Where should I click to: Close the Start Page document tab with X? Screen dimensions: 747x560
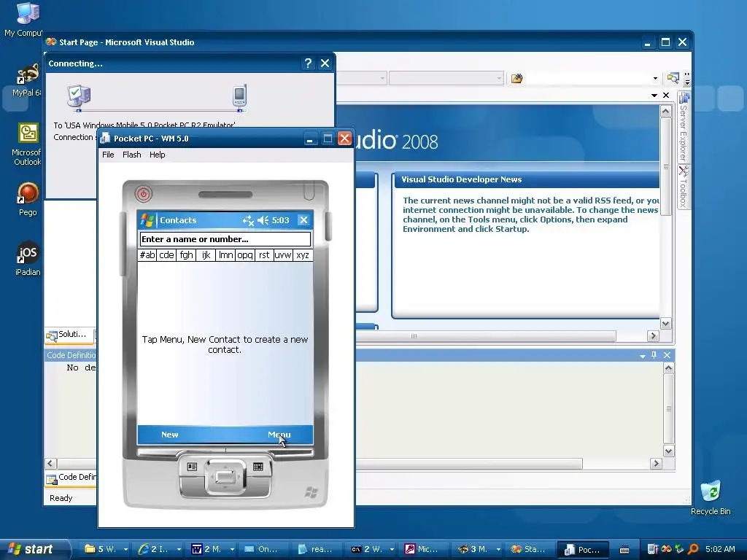(666, 96)
